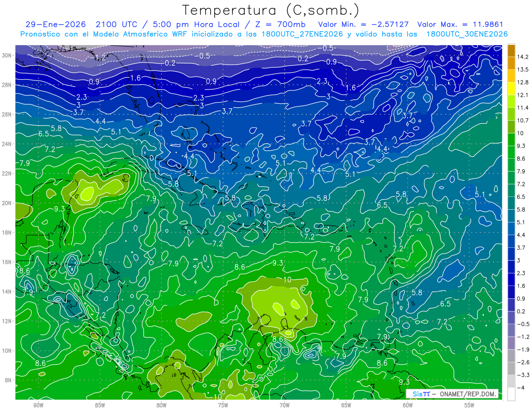This screenshot has width=532, height=411.
Task: Click the '13.5' colorbar legend value
Action: pyautogui.click(x=523, y=70)
